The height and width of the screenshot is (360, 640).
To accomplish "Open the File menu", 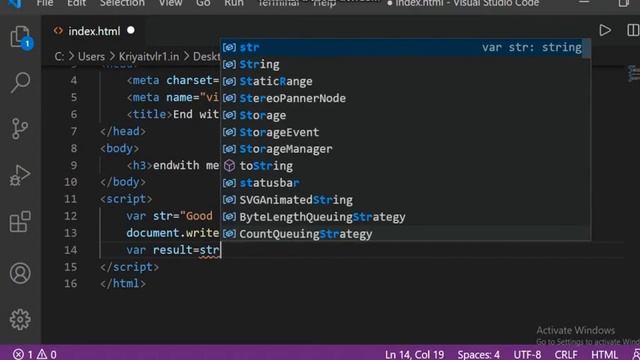I will pyautogui.click(x=45, y=3).
